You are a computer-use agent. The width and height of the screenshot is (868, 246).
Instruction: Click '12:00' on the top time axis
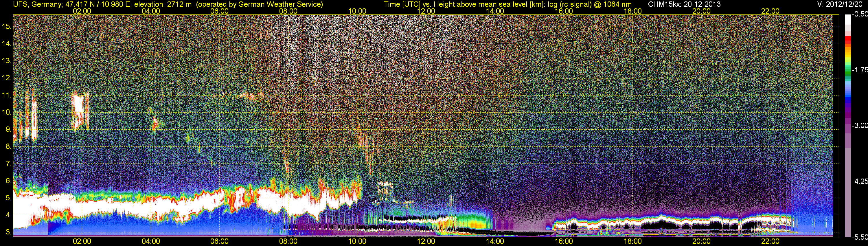pyautogui.click(x=426, y=11)
